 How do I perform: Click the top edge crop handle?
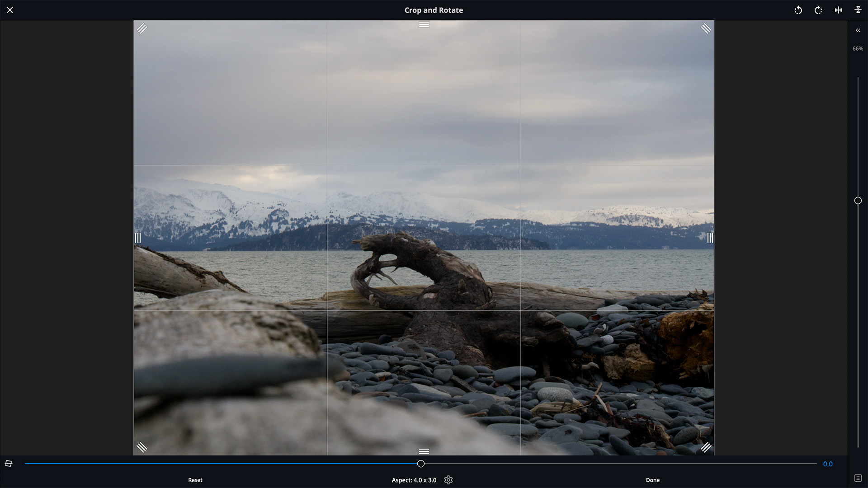424,24
